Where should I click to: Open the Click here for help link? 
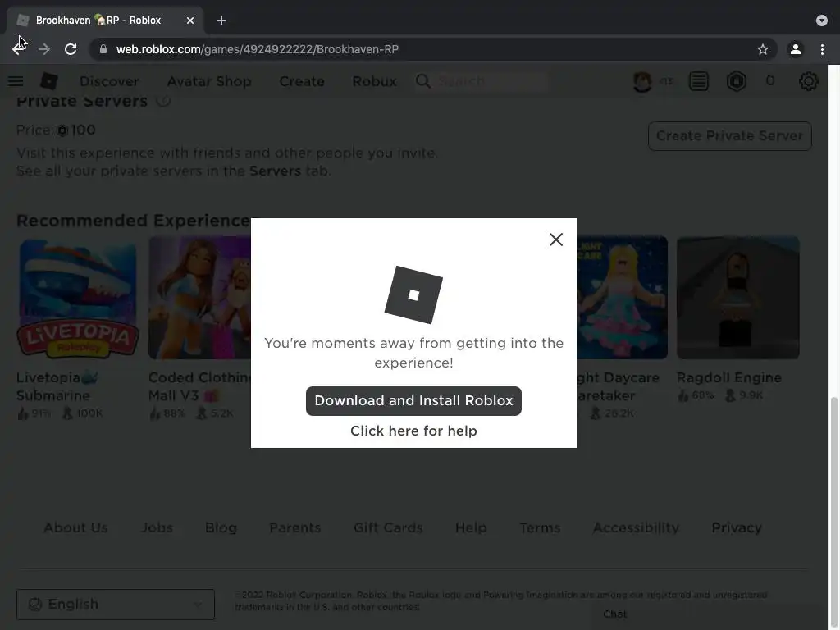tap(413, 431)
